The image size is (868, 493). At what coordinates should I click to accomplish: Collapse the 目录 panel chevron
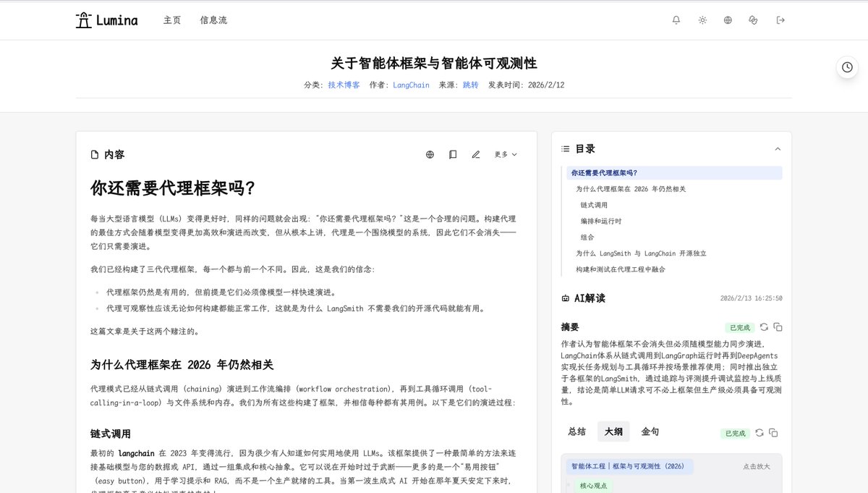point(778,149)
